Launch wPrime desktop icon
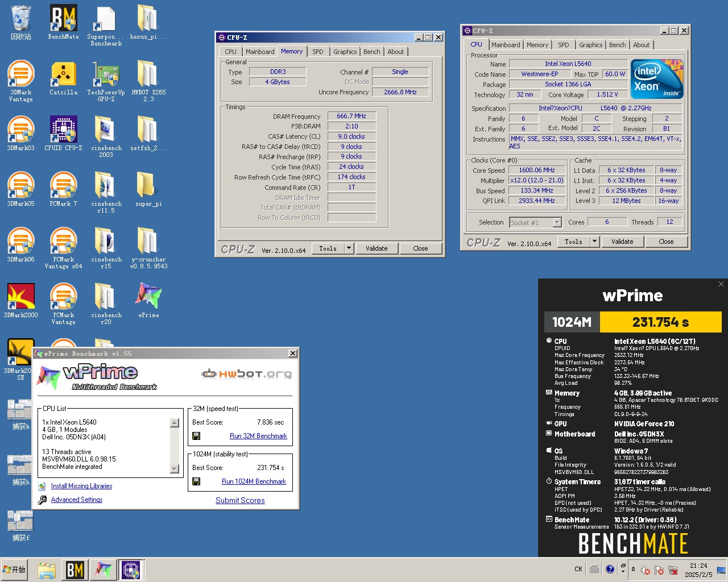 point(148,301)
